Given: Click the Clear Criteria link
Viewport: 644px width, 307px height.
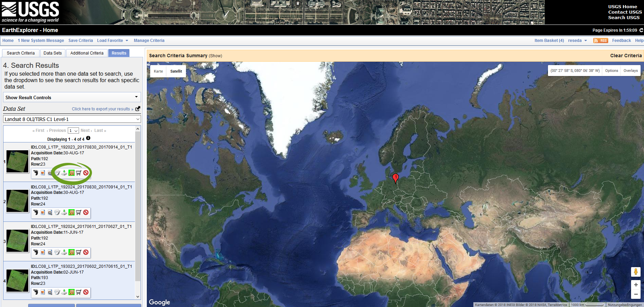Looking at the screenshot, I should (626, 56).
